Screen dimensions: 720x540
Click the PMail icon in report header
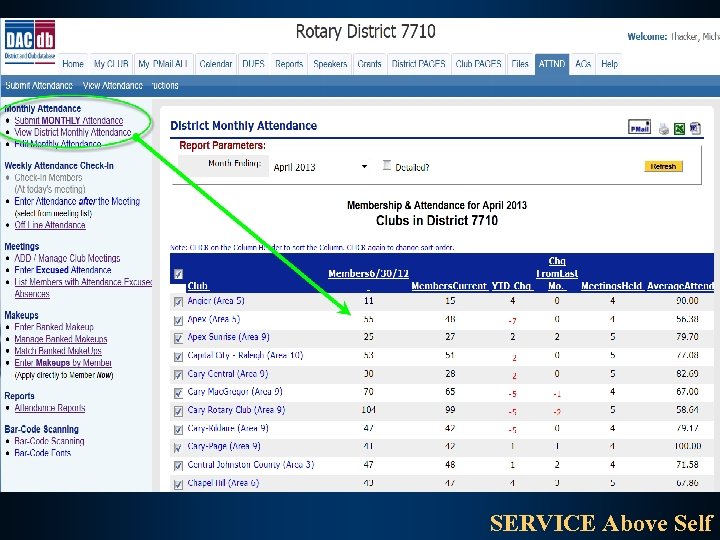click(x=639, y=127)
